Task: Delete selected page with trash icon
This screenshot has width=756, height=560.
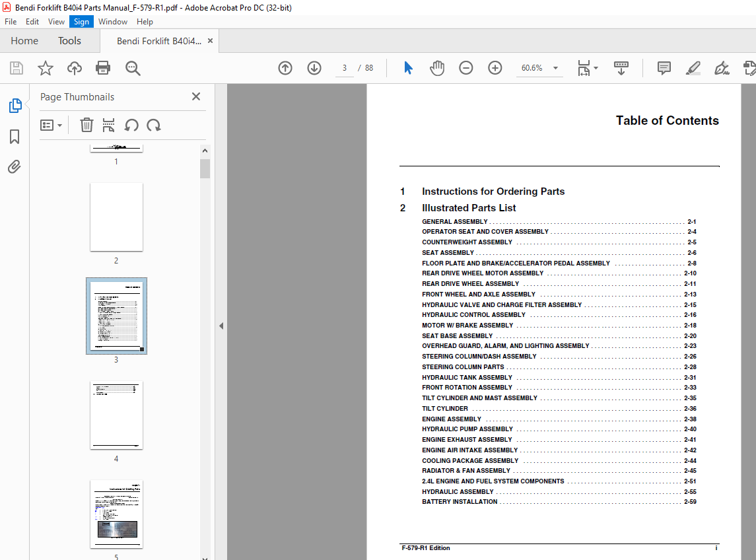Action: pyautogui.click(x=86, y=125)
